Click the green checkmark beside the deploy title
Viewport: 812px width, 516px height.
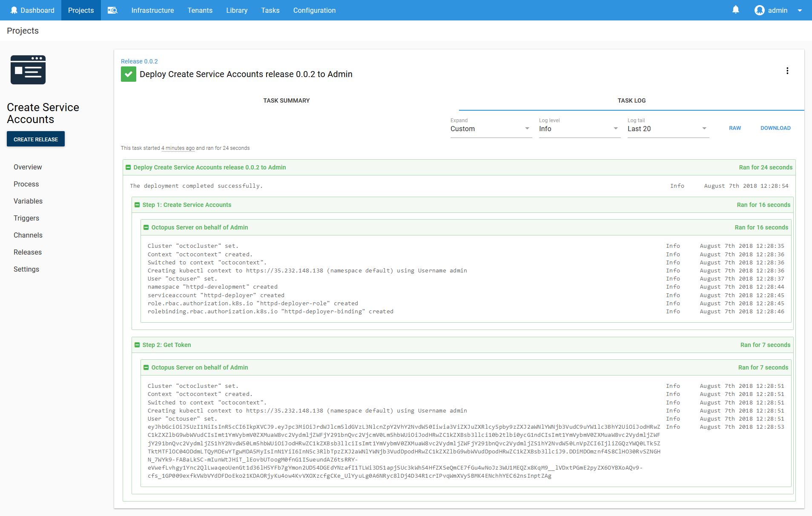tap(128, 74)
